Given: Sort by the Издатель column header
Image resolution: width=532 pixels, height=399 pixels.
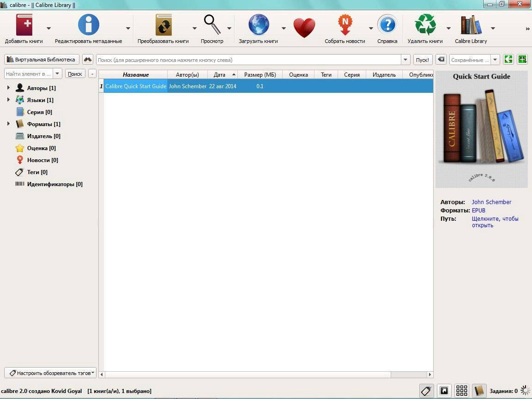Looking at the screenshot, I should [384, 75].
